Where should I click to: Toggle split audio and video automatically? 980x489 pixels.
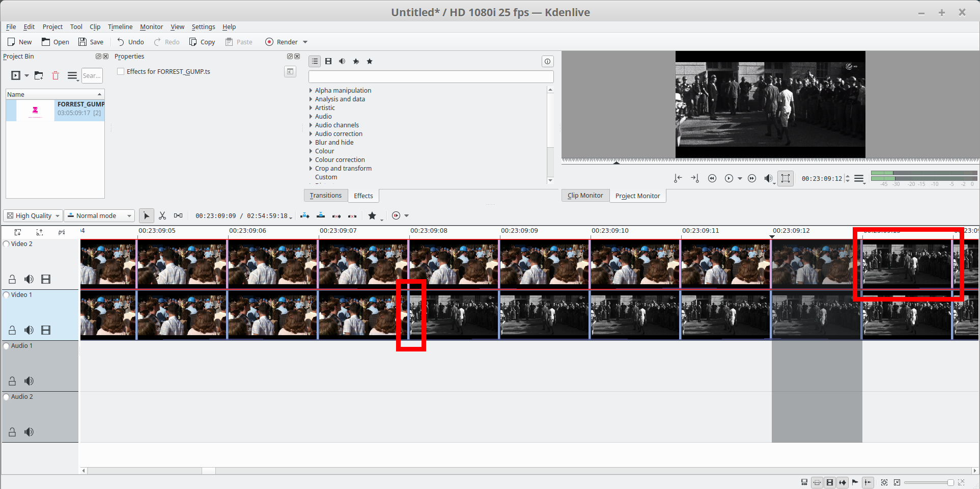[x=804, y=482]
